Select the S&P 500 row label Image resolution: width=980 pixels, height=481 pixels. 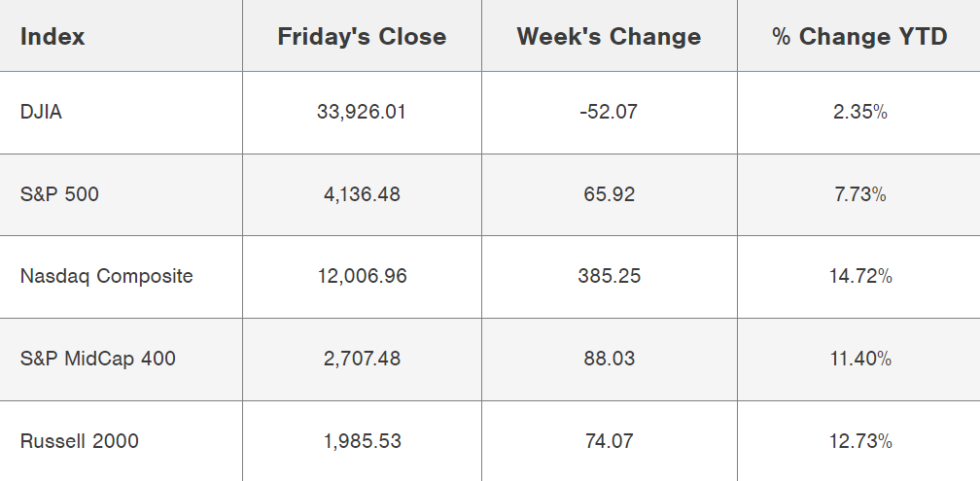tap(59, 194)
